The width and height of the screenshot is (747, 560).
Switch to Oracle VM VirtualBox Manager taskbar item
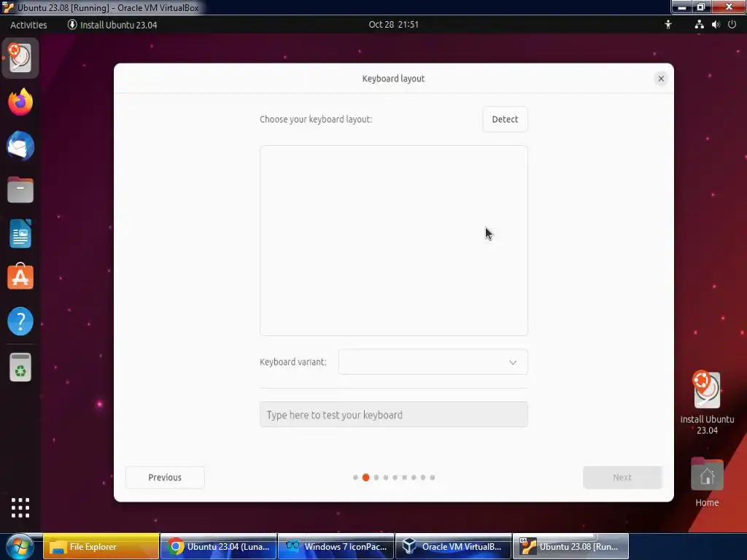point(453,547)
